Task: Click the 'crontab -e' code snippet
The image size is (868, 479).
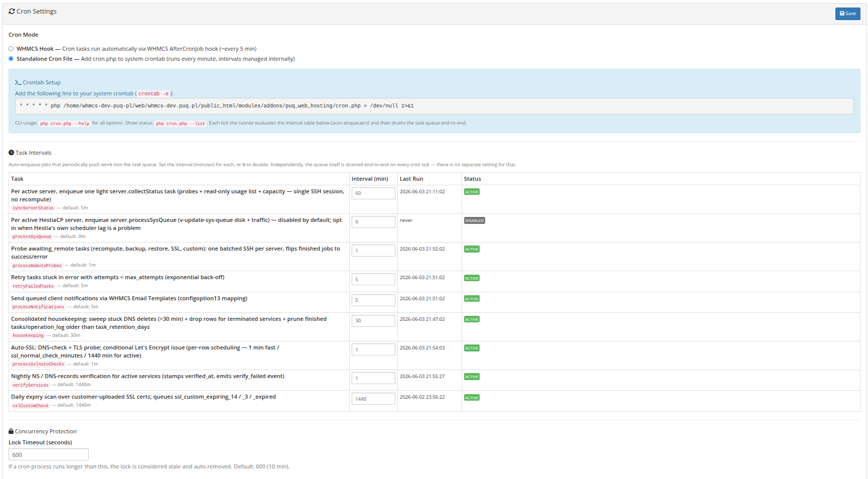Action: point(154,94)
